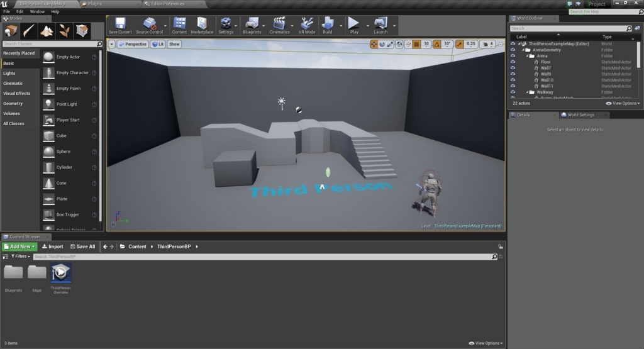Open the Window menu
The height and width of the screenshot is (349, 644).
[x=37, y=11]
